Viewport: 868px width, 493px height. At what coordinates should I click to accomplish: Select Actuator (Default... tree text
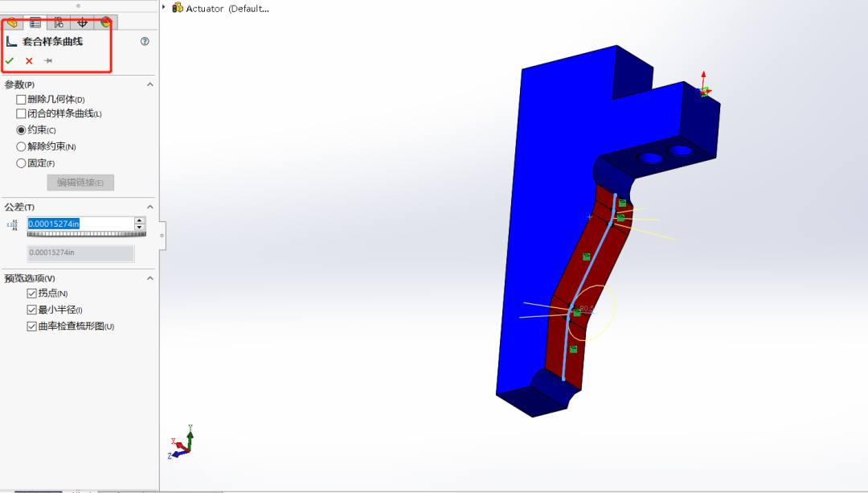point(227,9)
